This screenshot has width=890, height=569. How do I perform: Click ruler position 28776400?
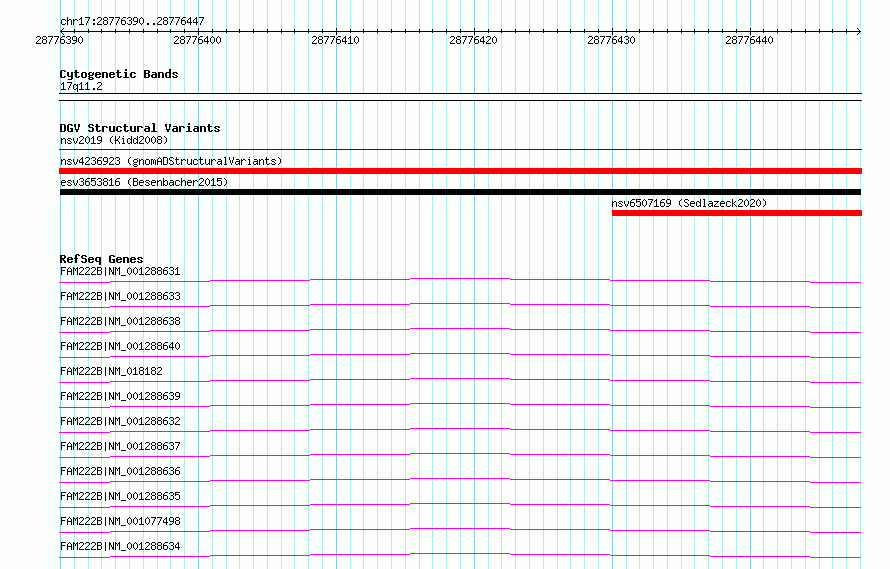pyautogui.click(x=197, y=40)
